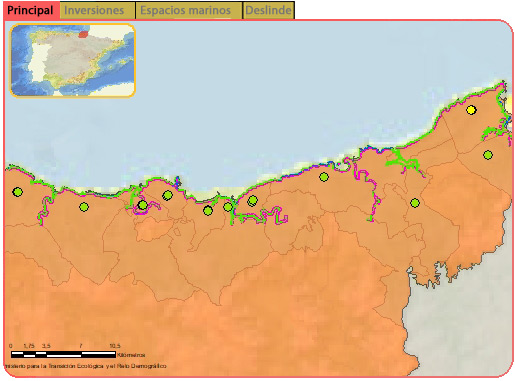Select the inland green marker in the eastern area
The height and width of the screenshot is (381, 515).
click(415, 203)
